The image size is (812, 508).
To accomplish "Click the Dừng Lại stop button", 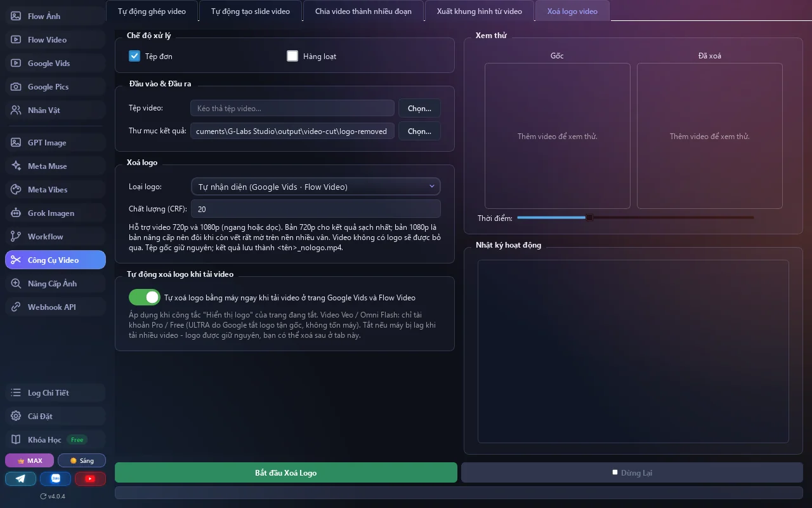I will [x=632, y=473].
